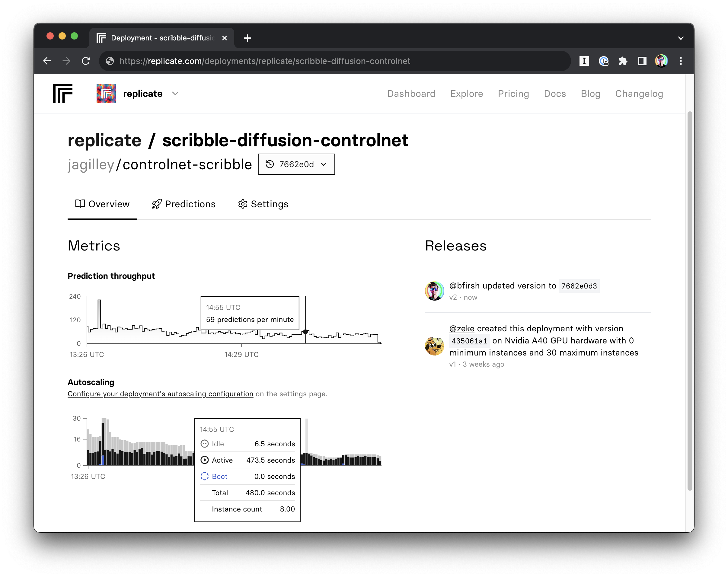Click the tall spike in throughput chart
This screenshot has height=577, width=728.
pyautogui.click(x=99, y=314)
